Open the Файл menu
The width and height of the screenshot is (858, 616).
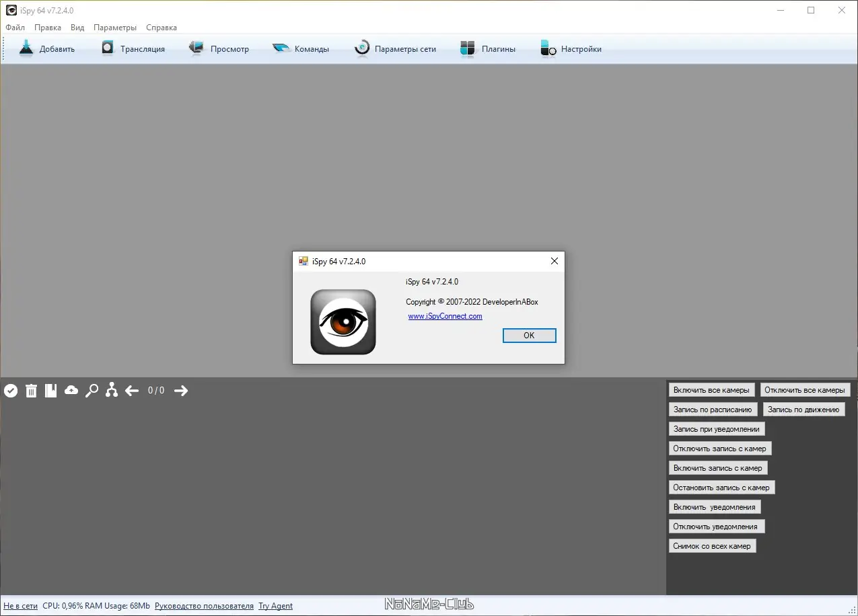tap(15, 28)
